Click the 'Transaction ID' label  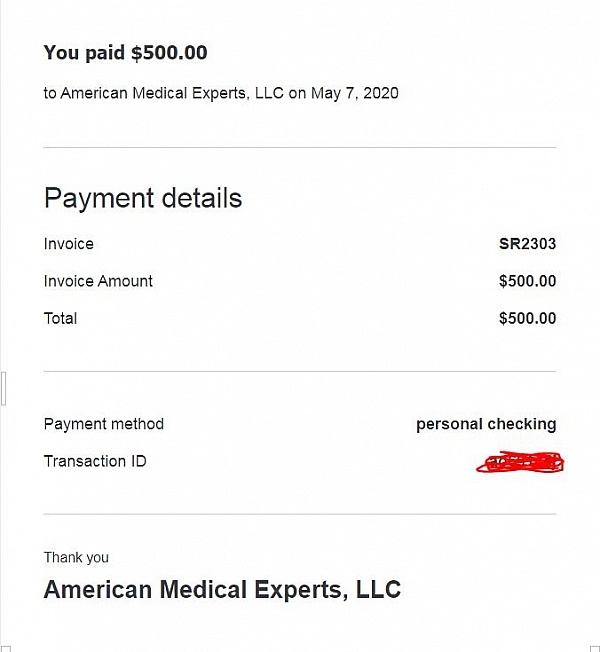point(95,461)
